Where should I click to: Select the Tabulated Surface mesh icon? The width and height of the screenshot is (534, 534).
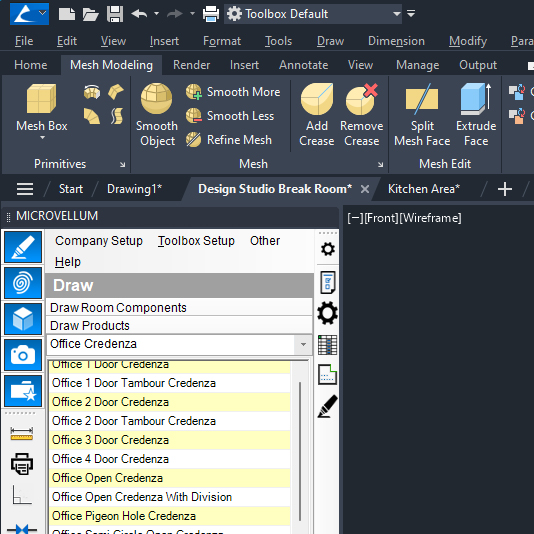coord(117,116)
